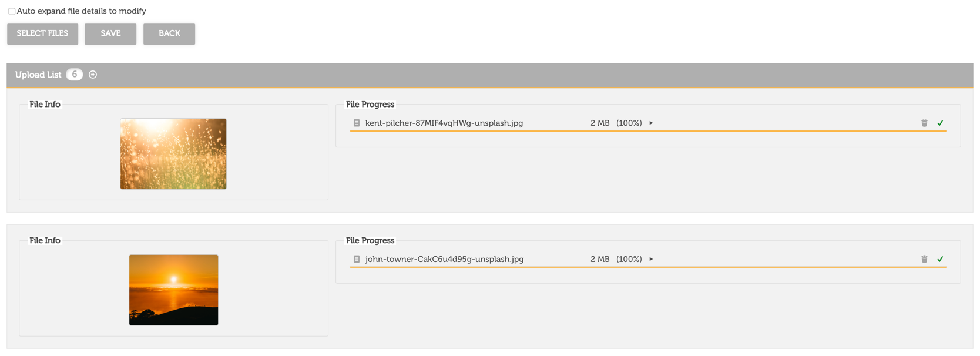Click the progress bar under john-towner file

pos(648,267)
